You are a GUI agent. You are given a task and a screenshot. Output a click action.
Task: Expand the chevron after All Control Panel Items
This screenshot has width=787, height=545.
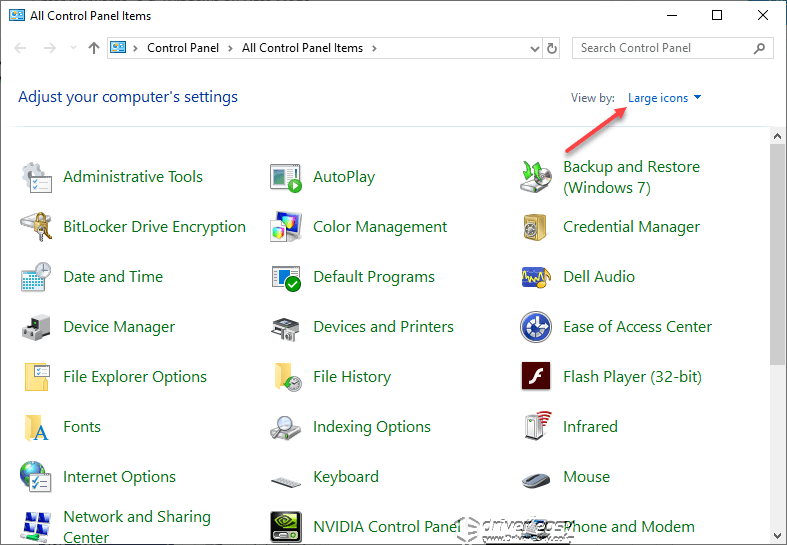(374, 48)
